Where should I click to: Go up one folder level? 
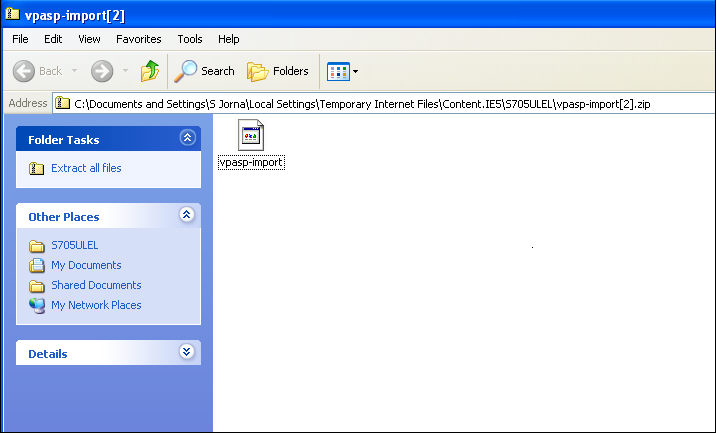point(150,71)
